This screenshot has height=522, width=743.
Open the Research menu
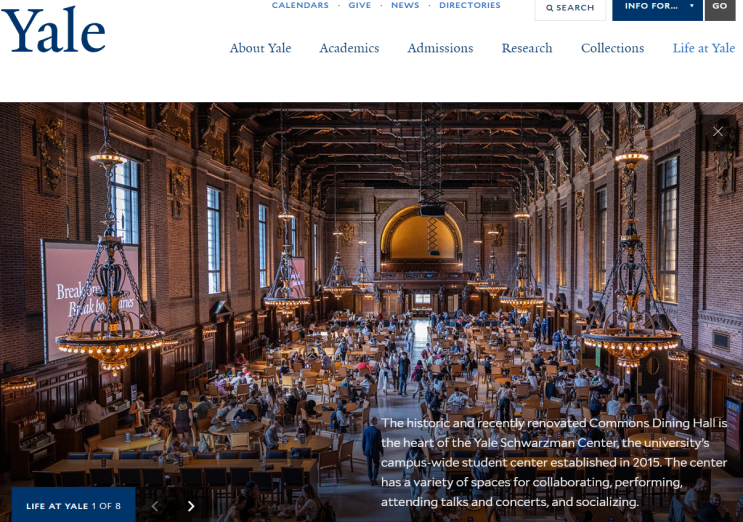coord(527,48)
